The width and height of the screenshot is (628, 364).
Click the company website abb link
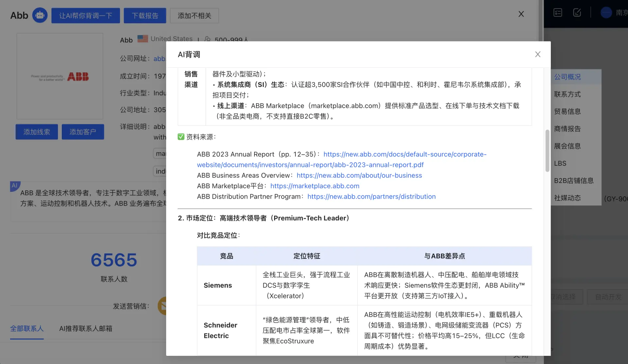point(160,58)
